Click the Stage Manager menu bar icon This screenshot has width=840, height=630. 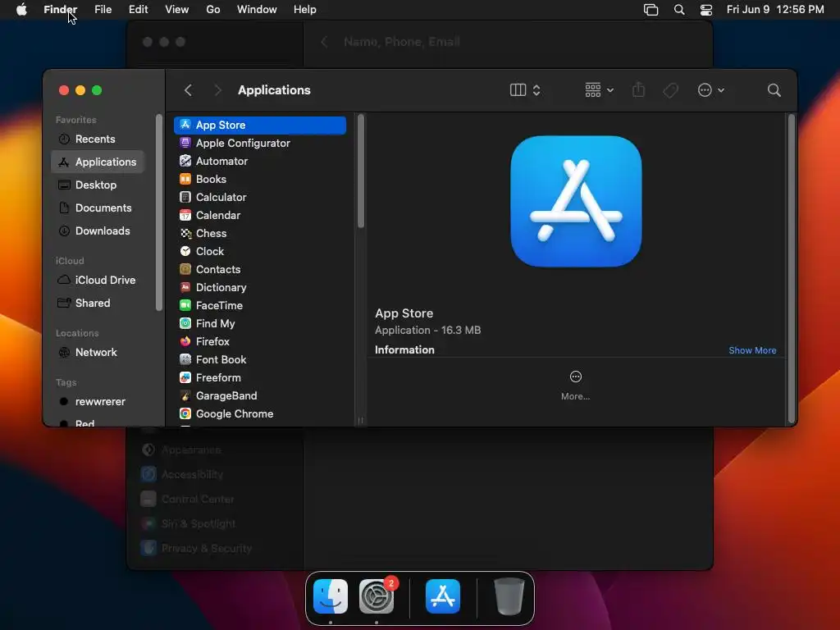tap(651, 10)
